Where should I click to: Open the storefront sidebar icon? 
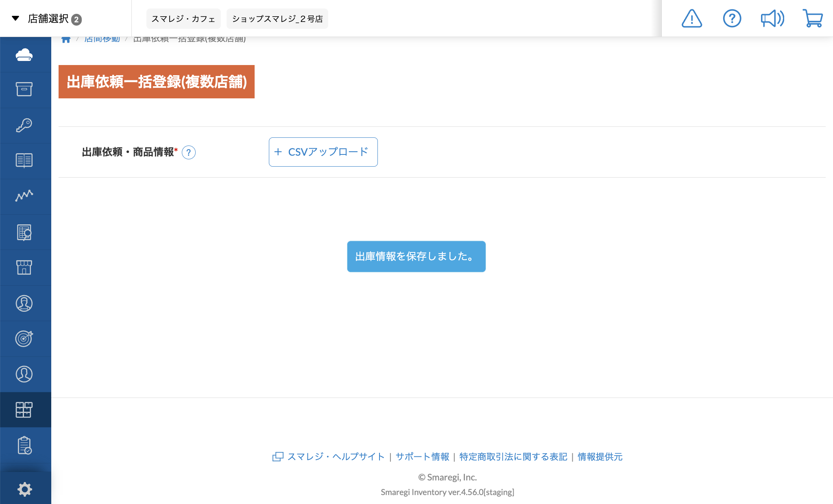(24, 267)
